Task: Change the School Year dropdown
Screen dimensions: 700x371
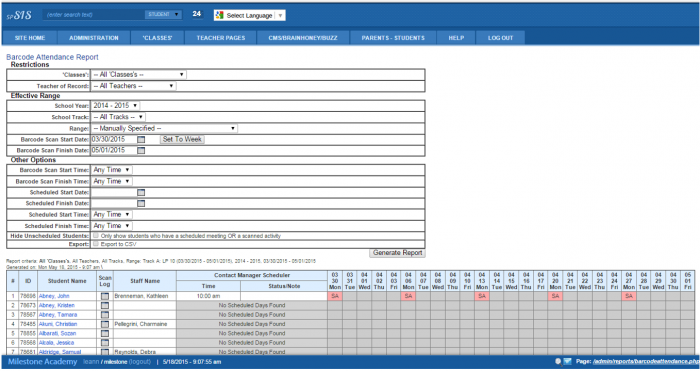Action: point(116,106)
